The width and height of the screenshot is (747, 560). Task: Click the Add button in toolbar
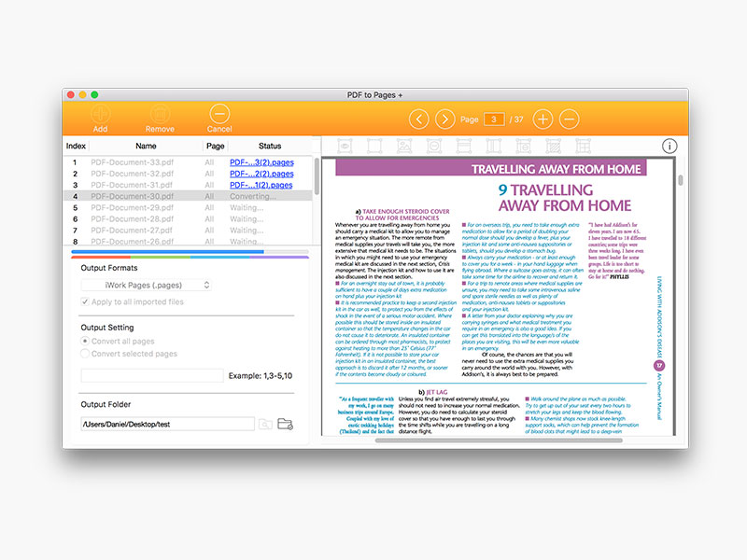point(100,119)
